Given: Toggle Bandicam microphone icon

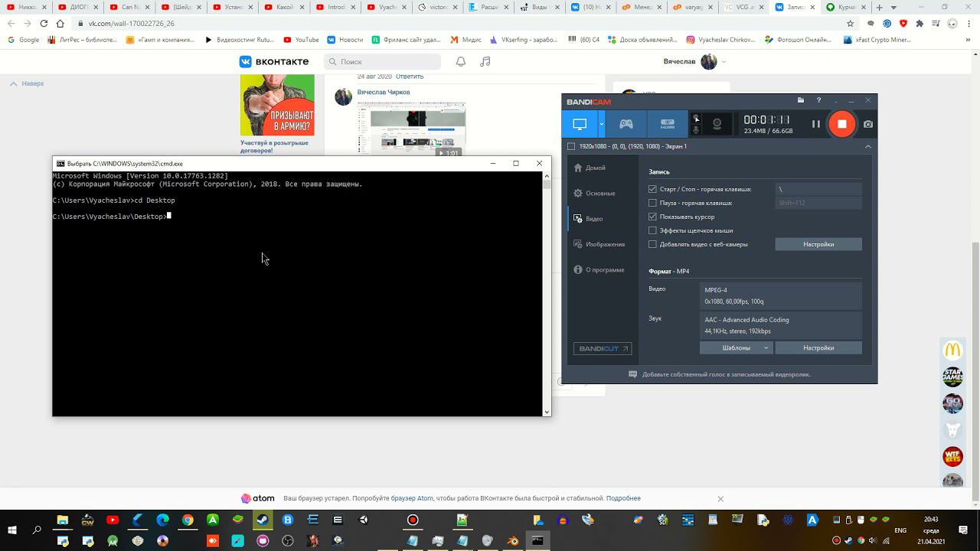Looking at the screenshot, I should coord(696,130).
